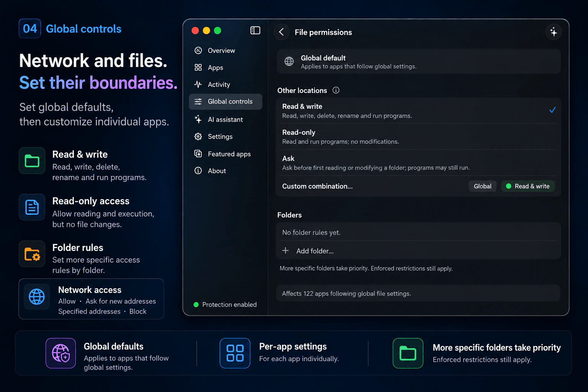Click the File permissions title
This screenshot has width=588, height=392.
pos(323,33)
